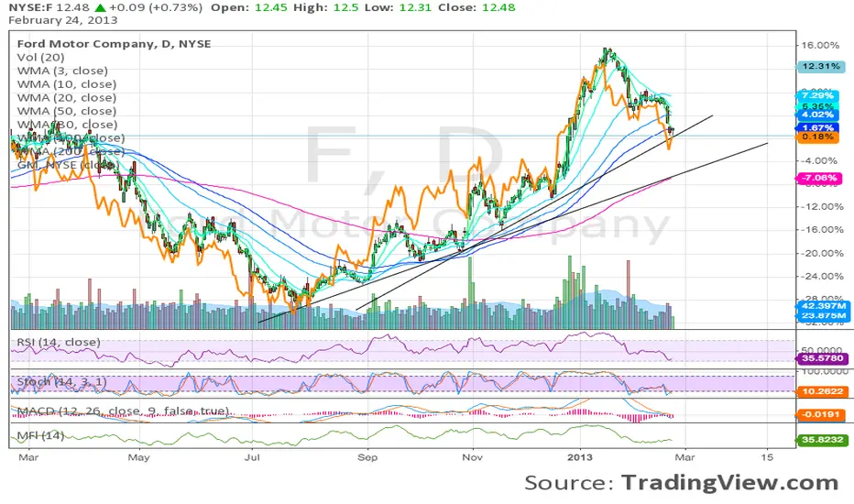This screenshot has height=504, width=854.
Task: Click the Stoch (14, 3, 1) indicator label
Action: 62,381
